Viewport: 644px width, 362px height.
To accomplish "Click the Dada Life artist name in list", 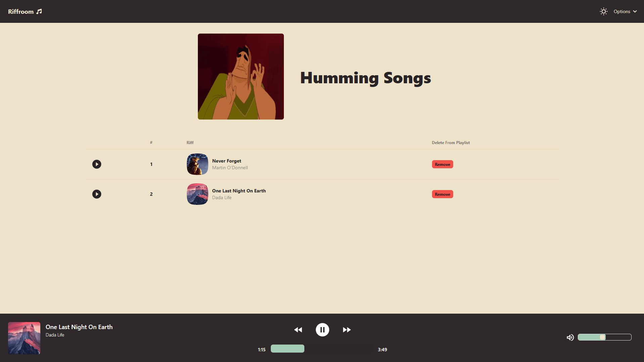I will tap(222, 197).
